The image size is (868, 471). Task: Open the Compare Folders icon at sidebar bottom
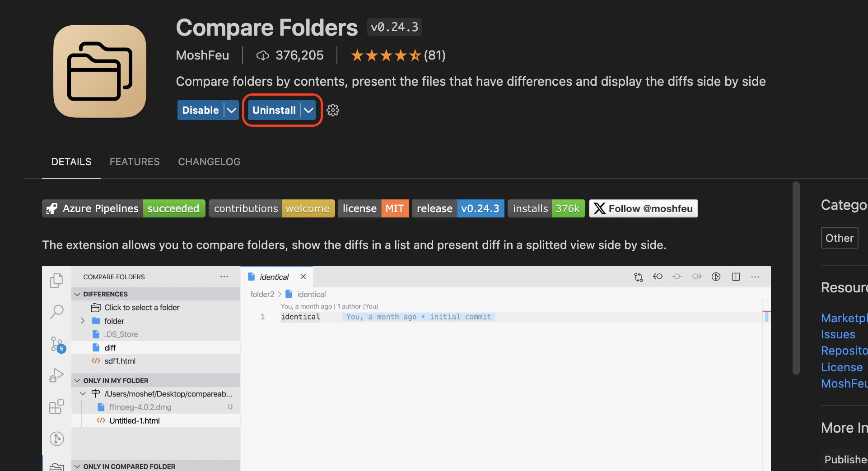[56, 467]
